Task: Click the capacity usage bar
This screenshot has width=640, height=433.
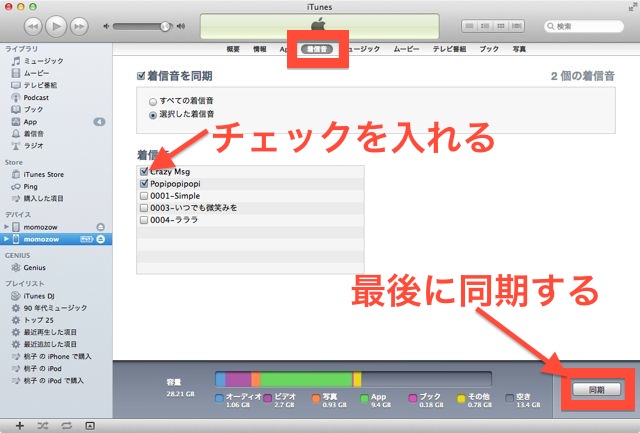Action: click(x=353, y=379)
